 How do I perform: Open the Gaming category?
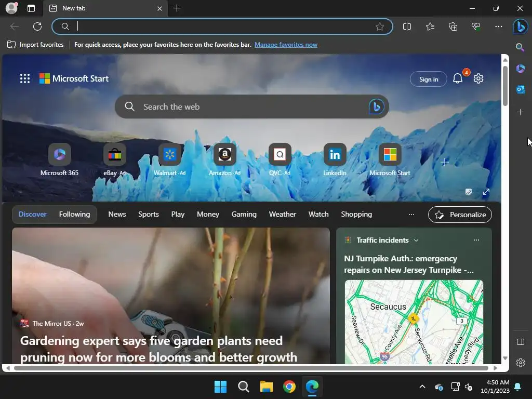[244, 215]
